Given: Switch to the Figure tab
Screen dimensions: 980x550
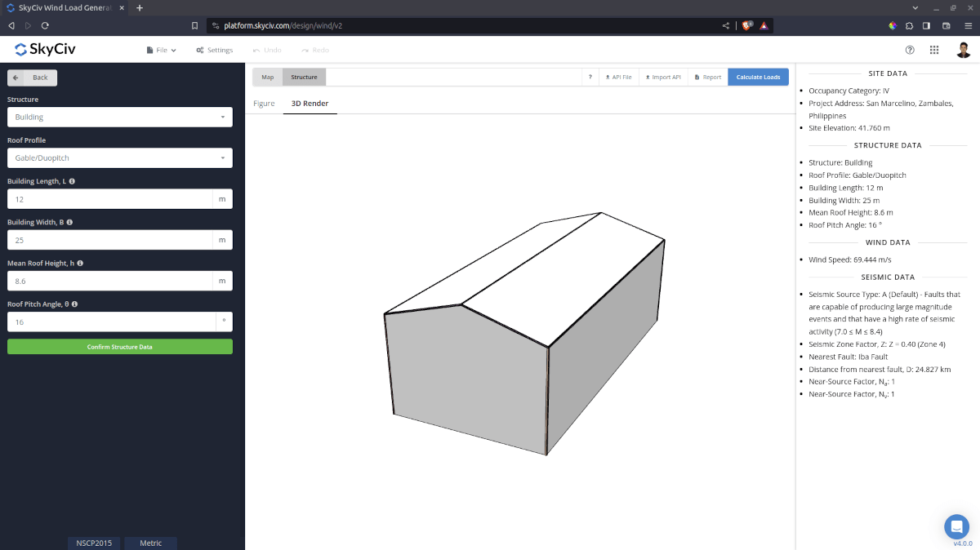Looking at the screenshot, I should pos(264,104).
